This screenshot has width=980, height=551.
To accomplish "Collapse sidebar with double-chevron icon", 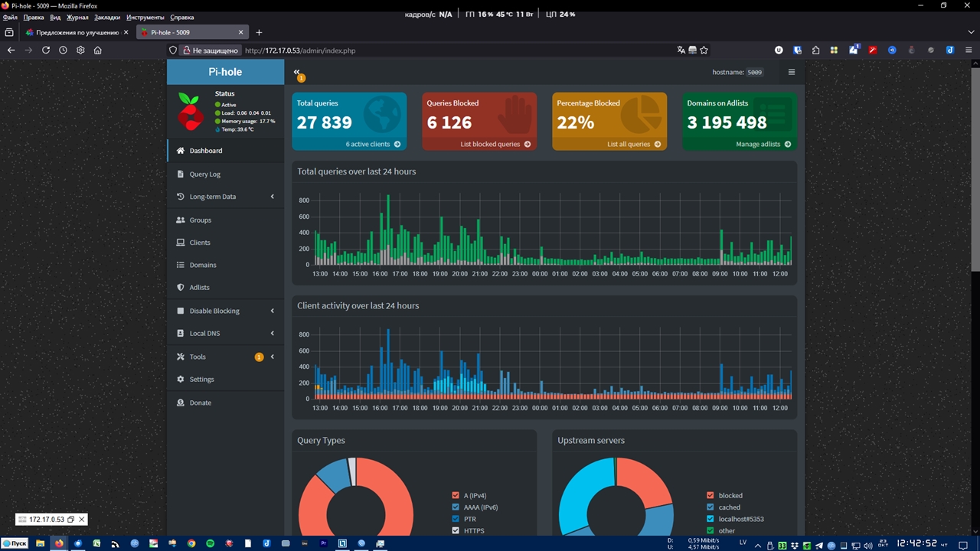I will click(x=297, y=72).
